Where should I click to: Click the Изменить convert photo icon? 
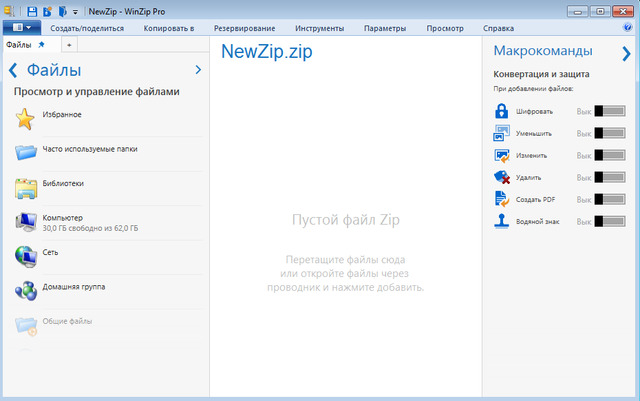coord(502,155)
